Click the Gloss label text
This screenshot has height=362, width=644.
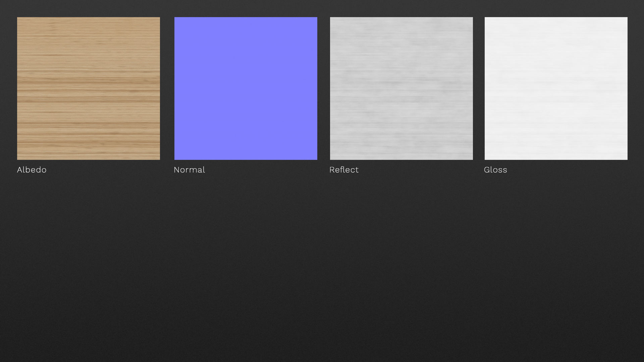click(x=496, y=170)
